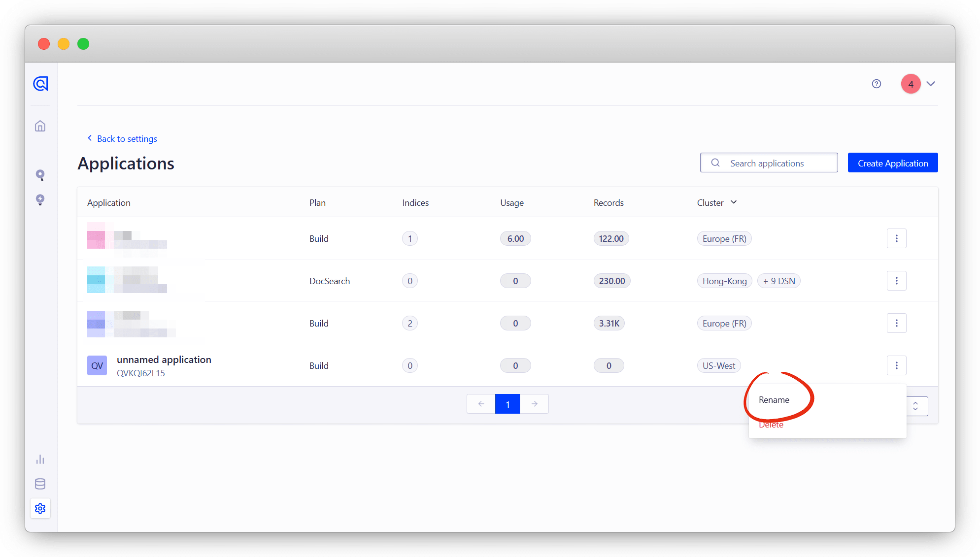
Task: Expand the Cluster column filter dropdown
Action: click(x=733, y=202)
